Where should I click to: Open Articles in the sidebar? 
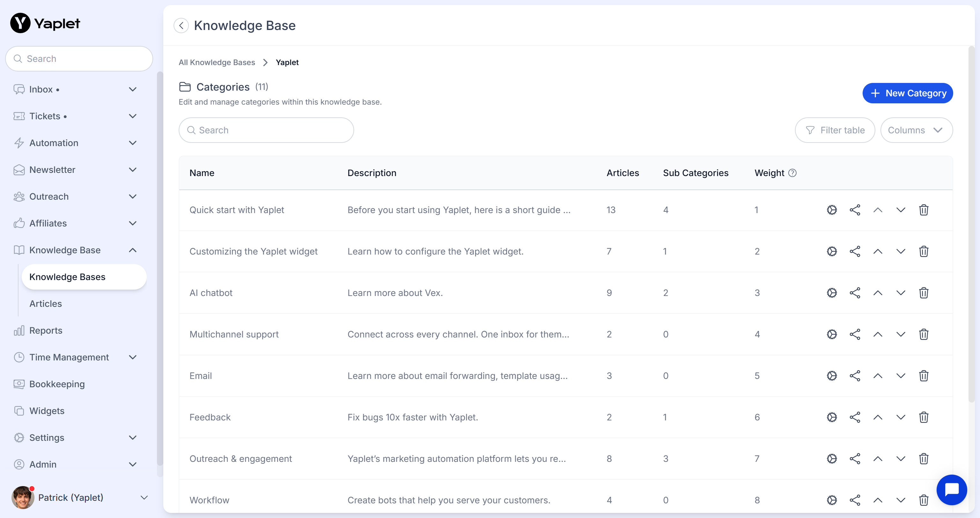(x=45, y=304)
